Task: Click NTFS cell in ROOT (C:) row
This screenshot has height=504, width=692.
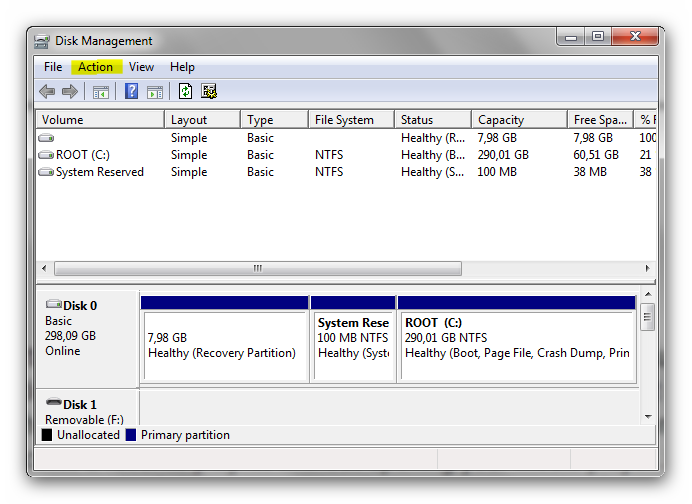Action: [x=329, y=155]
